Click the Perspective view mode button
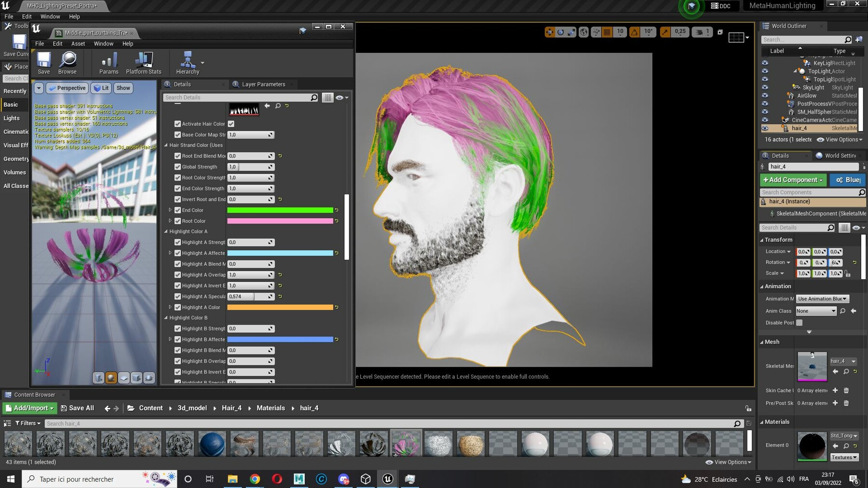This screenshot has width=868, height=488. (67, 88)
